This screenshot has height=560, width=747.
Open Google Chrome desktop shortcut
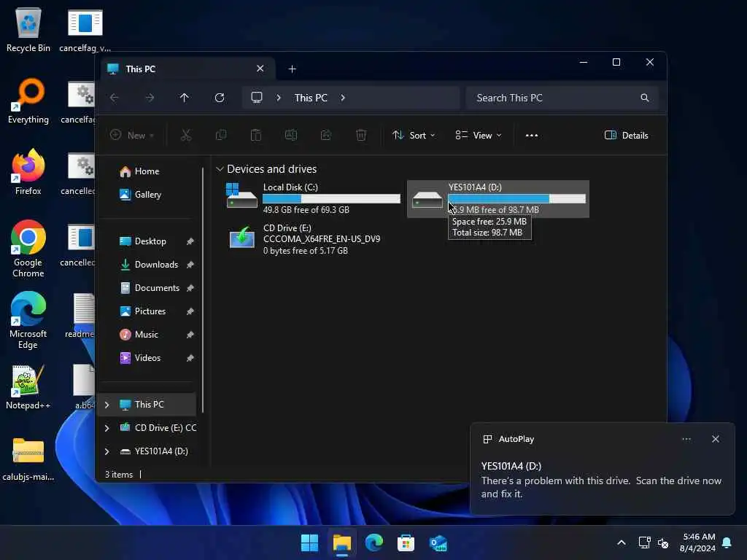point(28,249)
